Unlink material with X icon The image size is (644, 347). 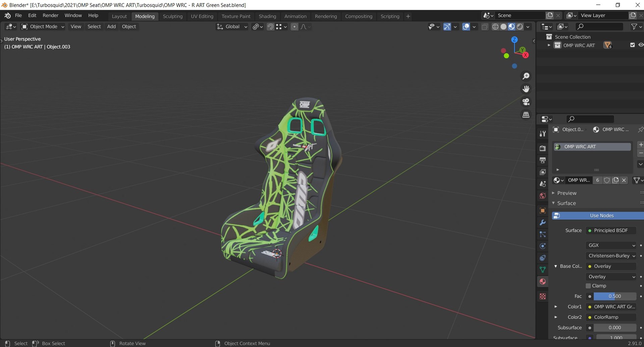click(624, 180)
